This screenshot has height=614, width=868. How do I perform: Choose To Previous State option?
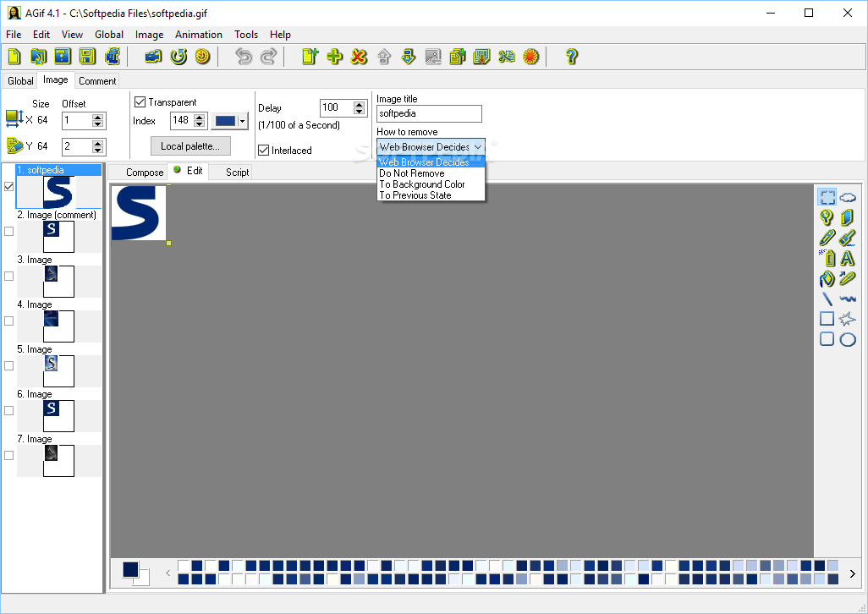pyautogui.click(x=431, y=195)
